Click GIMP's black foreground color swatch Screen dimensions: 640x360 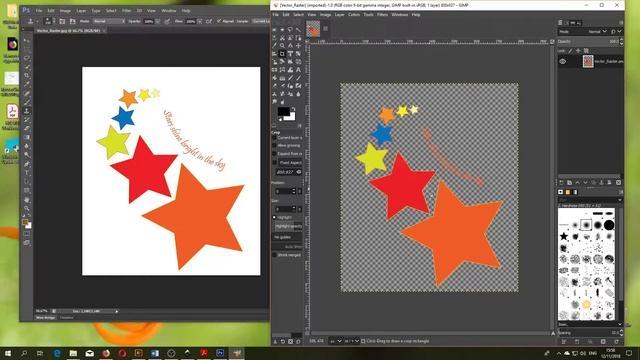284,111
